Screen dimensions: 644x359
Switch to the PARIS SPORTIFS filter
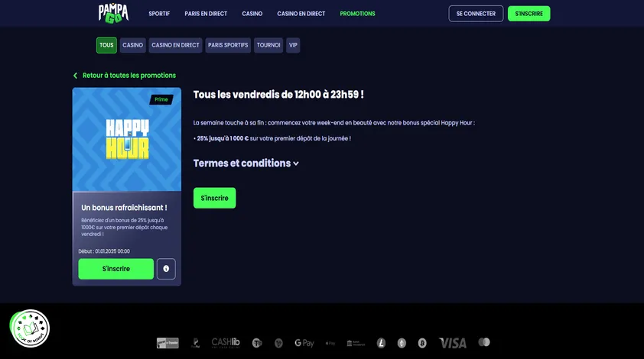coord(228,45)
